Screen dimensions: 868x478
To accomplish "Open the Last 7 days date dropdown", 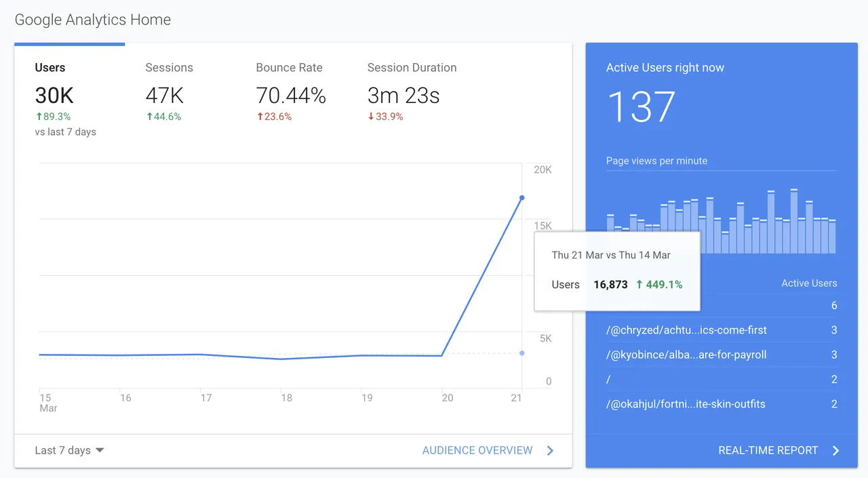I will [69, 450].
